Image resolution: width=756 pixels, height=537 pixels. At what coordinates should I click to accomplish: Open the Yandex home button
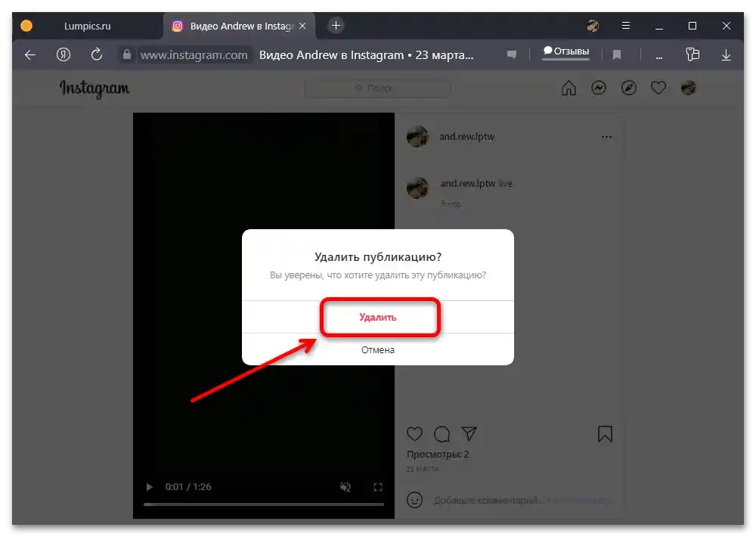click(64, 54)
